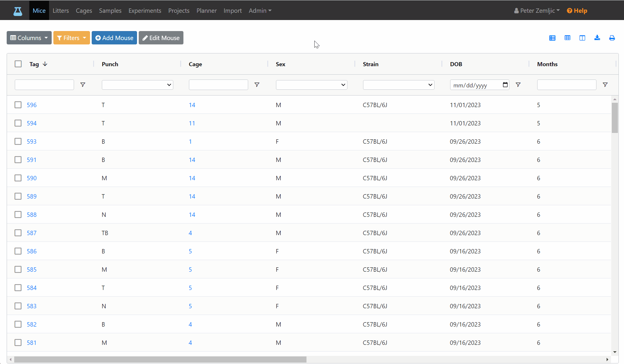624x364 pixels.
Task: Click the Add Mouse button
Action: point(114,38)
